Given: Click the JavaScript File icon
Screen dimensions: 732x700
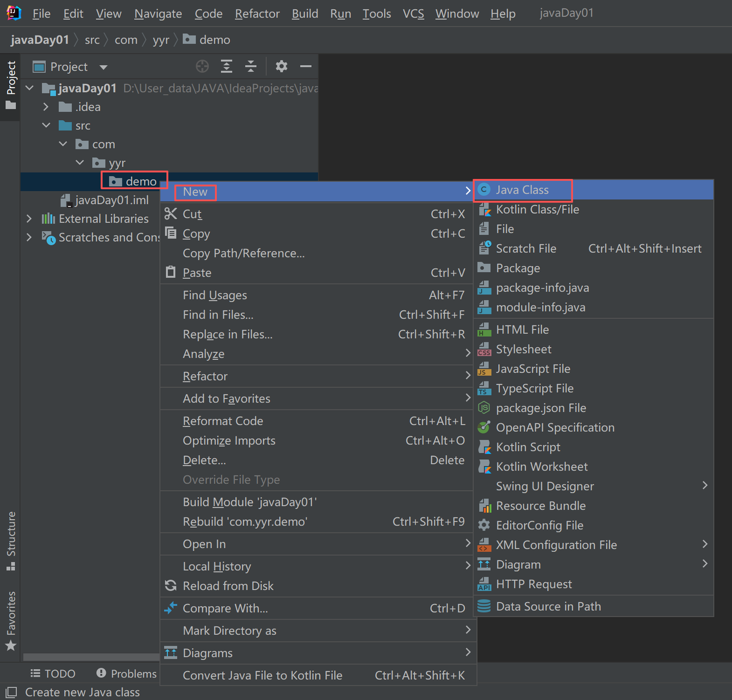Looking at the screenshot, I should 484,369.
